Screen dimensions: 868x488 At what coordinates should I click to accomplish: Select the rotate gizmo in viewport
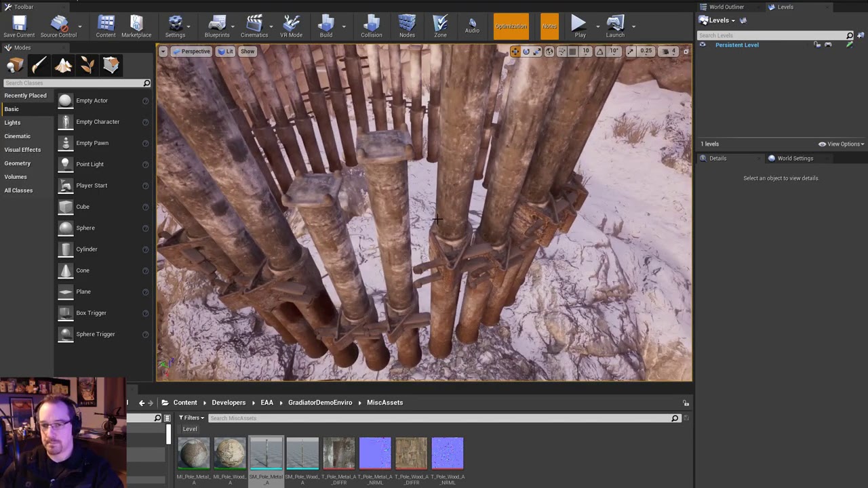(526, 52)
